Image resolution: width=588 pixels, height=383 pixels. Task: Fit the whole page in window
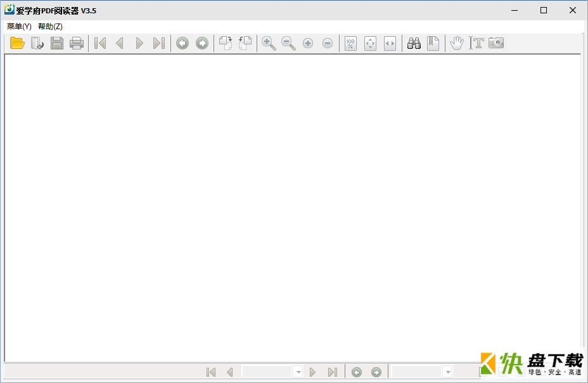(370, 43)
